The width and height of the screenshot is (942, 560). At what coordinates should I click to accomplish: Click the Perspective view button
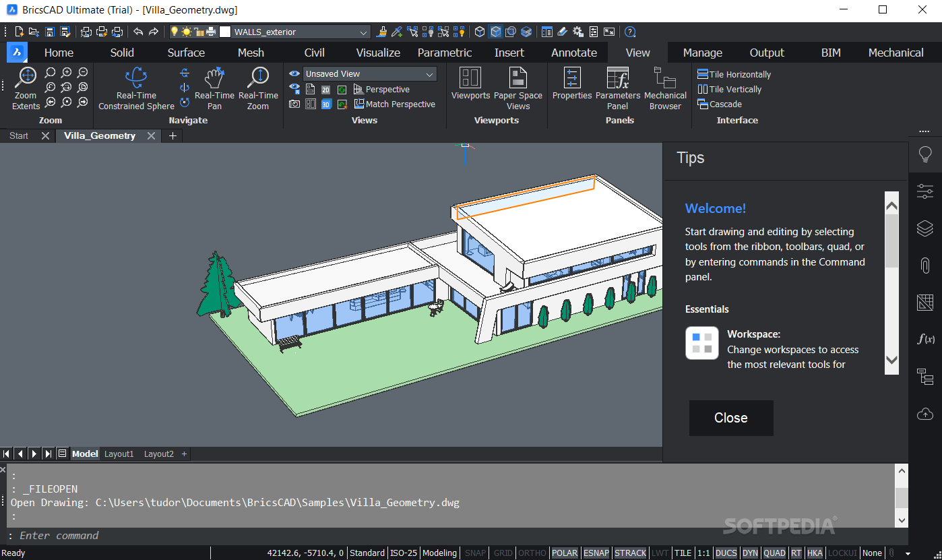click(381, 89)
